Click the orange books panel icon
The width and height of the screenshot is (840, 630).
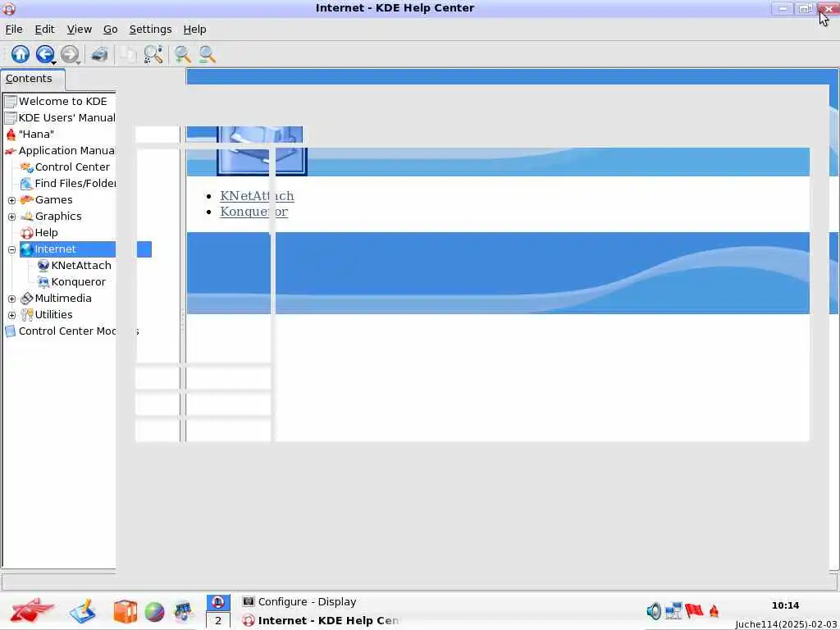(x=126, y=611)
